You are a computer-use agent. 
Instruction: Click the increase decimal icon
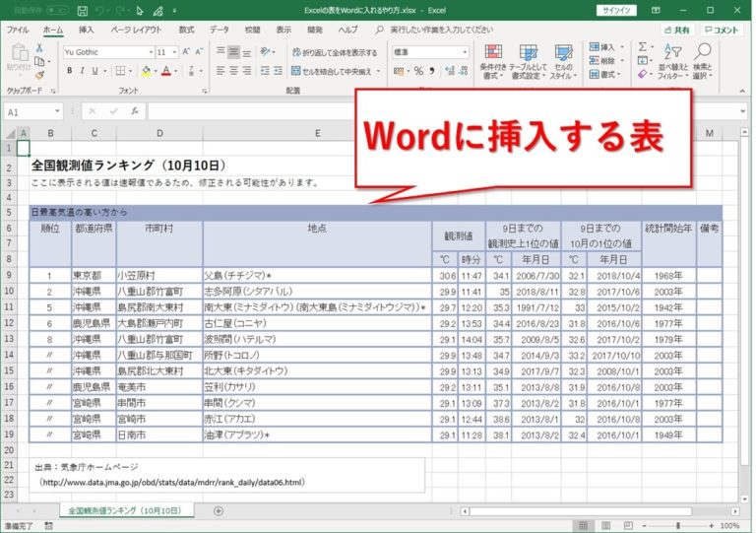pos(450,71)
